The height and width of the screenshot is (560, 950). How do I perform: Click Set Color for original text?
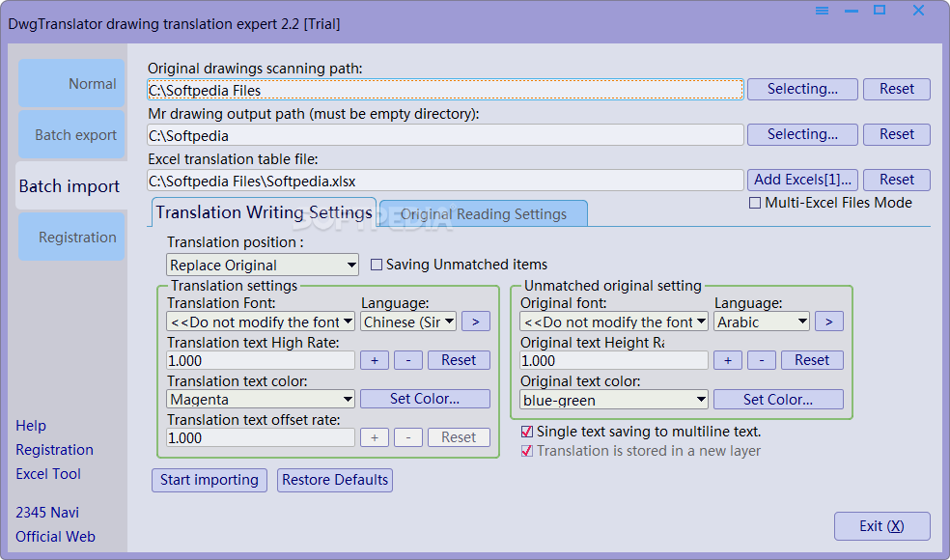778,400
